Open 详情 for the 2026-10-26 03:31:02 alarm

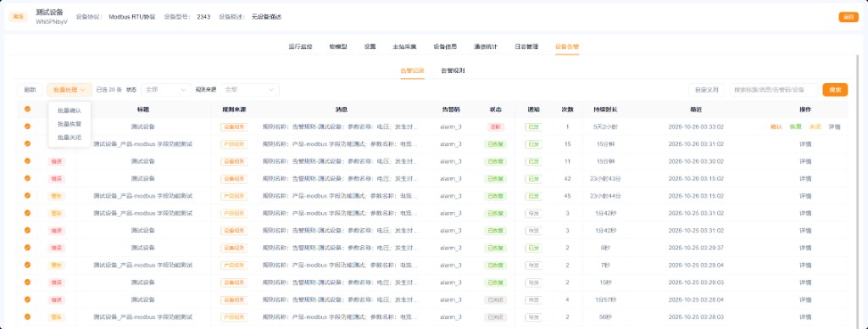pyautogui.click(x=805, y=144)
